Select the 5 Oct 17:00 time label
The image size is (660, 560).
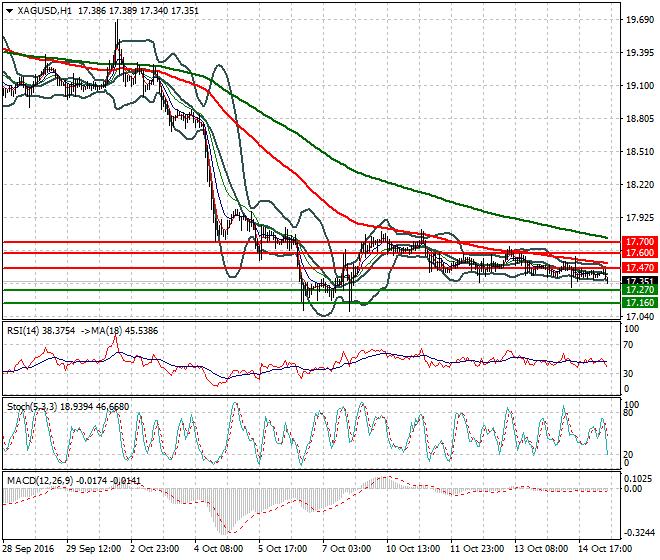coord(282,549)
